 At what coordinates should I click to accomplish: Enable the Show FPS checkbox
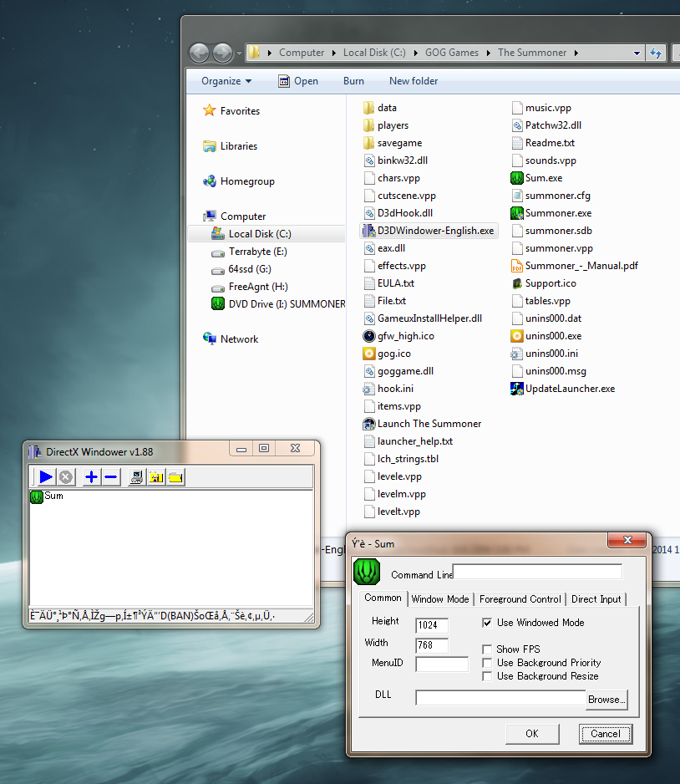tap(487, 649)
